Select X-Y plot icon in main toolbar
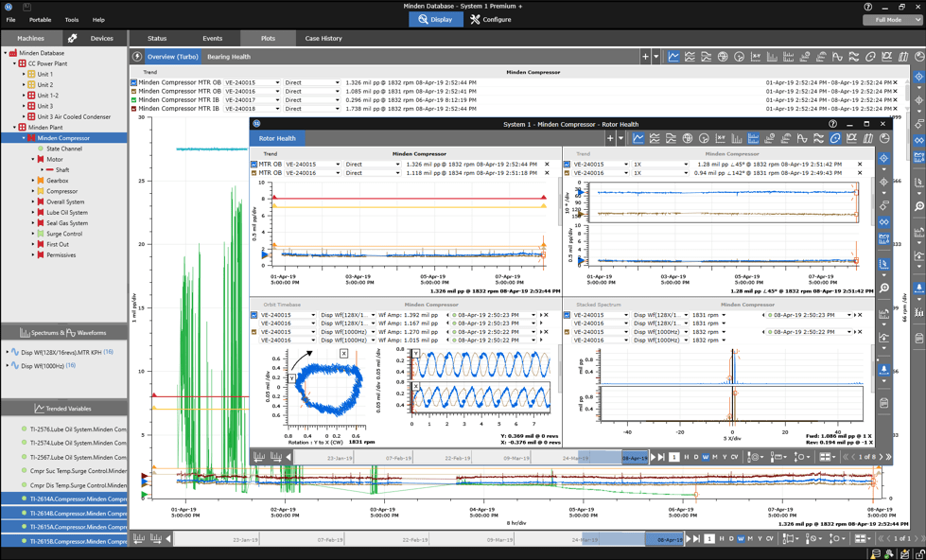The image size is (926, 560). click(756, 57)
